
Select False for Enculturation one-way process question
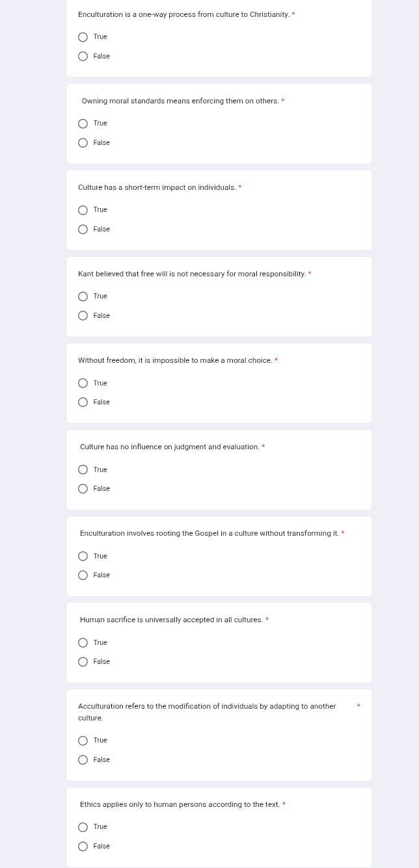click(83, 57)
